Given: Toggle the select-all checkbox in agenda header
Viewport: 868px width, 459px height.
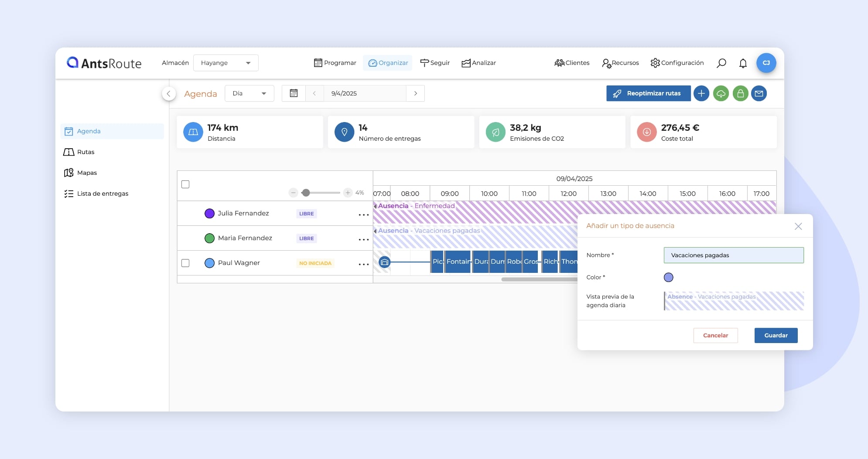Looking at the screenshot, I should tap(185, 184).
